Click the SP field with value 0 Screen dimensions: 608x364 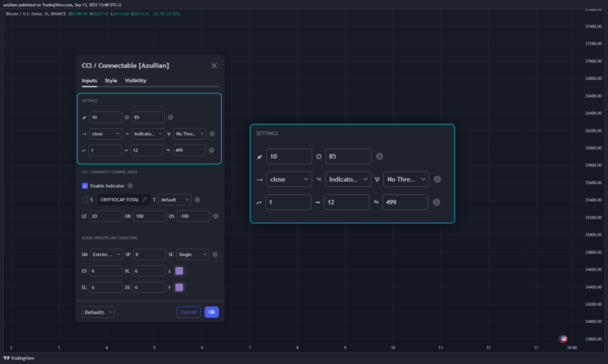click(x=149, y=254)
